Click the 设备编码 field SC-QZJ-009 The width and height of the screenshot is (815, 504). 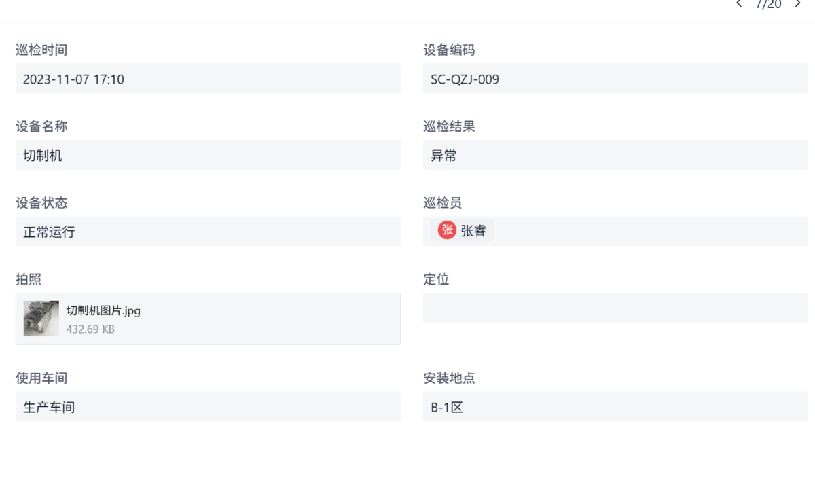coord(615,79)
